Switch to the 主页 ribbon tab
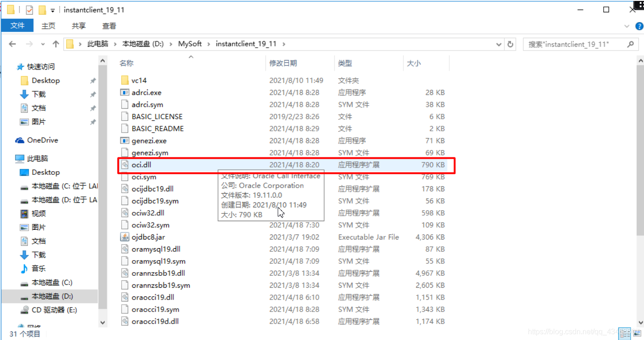The height and width of the screenshot is (340, 644). point(48,26)
